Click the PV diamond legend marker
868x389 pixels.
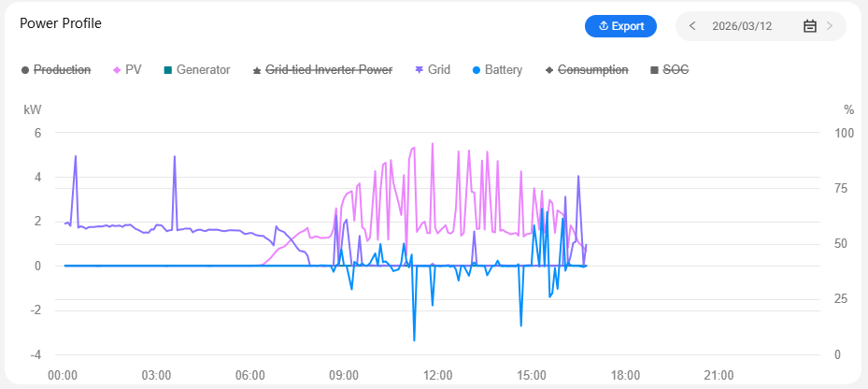pyautogui.click(x=117, y=70)
